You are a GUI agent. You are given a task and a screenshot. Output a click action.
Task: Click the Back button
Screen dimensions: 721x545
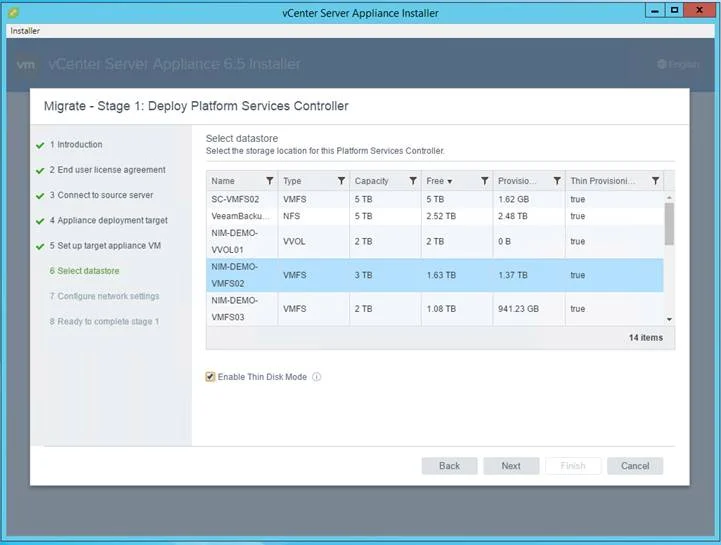tap(449, 466)
